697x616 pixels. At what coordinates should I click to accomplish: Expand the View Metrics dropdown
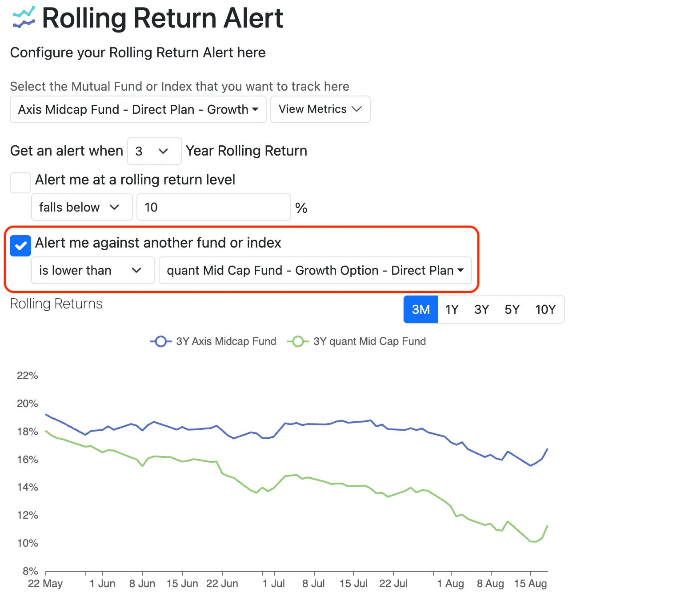(320, 109)
